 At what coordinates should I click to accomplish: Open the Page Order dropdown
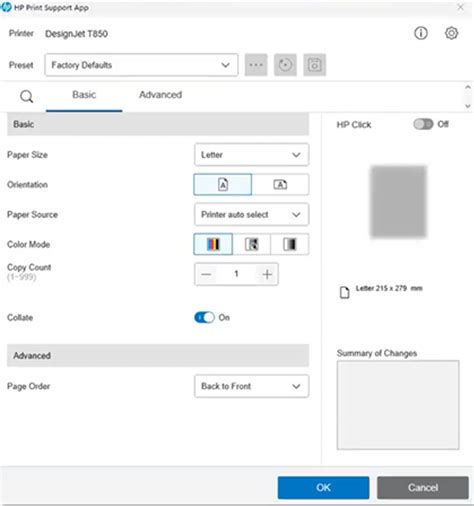251,386
